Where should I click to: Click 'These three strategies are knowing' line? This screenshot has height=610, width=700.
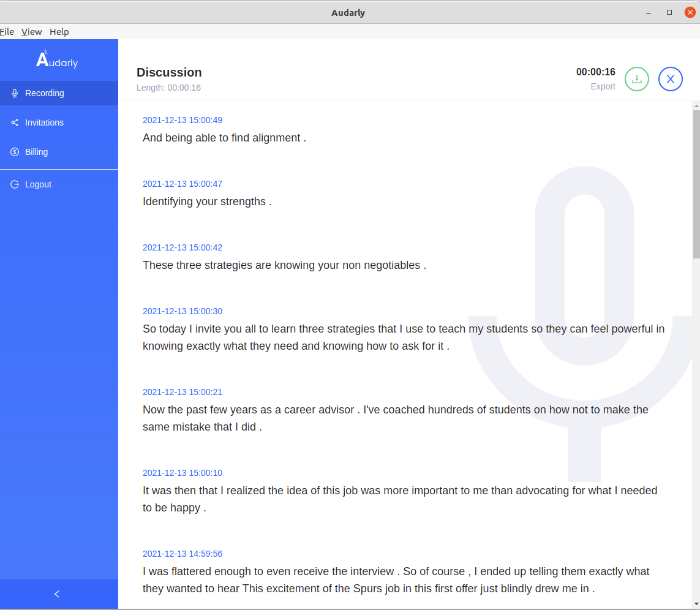pos(284,265)
